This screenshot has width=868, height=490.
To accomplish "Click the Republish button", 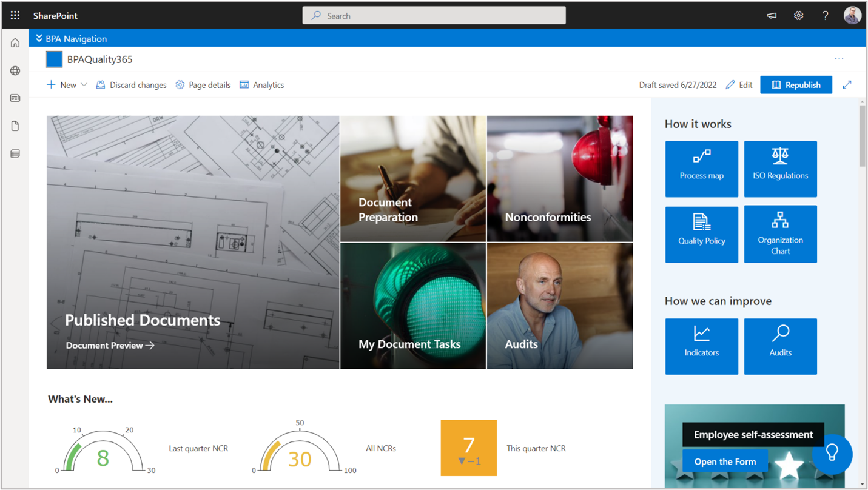I will [796, 85].
